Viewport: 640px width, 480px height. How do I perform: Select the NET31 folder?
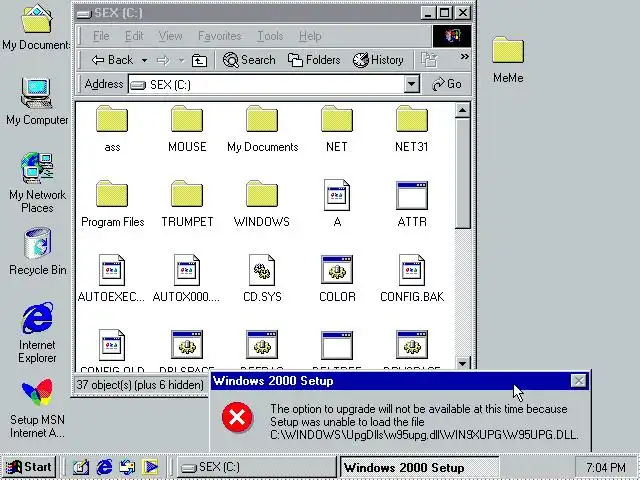(412, 128)
